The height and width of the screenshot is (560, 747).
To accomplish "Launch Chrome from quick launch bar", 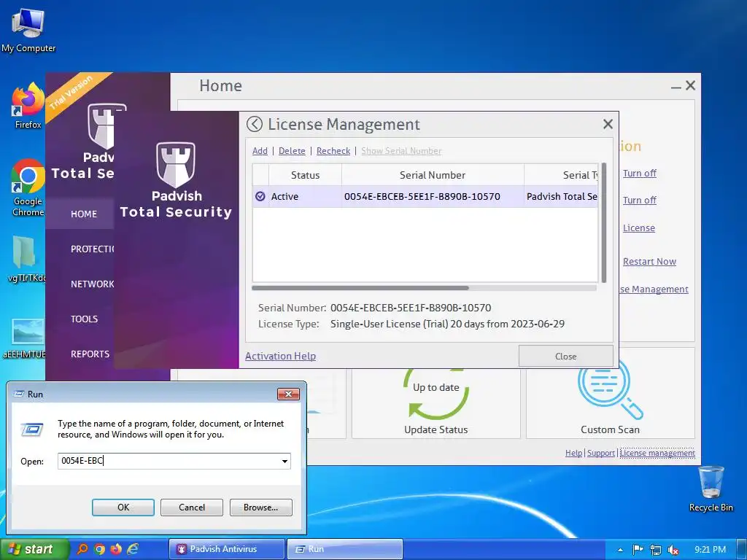I will (x=99, y=549).
